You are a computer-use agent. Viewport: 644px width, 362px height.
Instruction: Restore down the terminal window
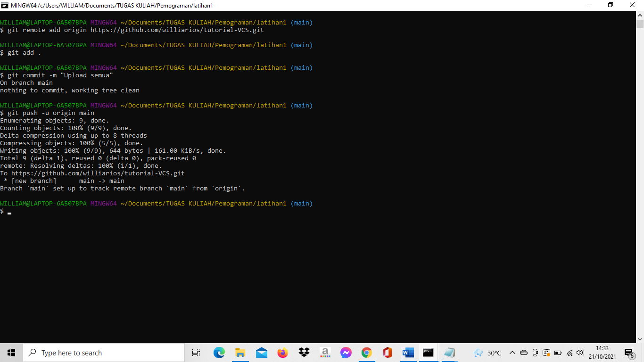pos(611,5)
